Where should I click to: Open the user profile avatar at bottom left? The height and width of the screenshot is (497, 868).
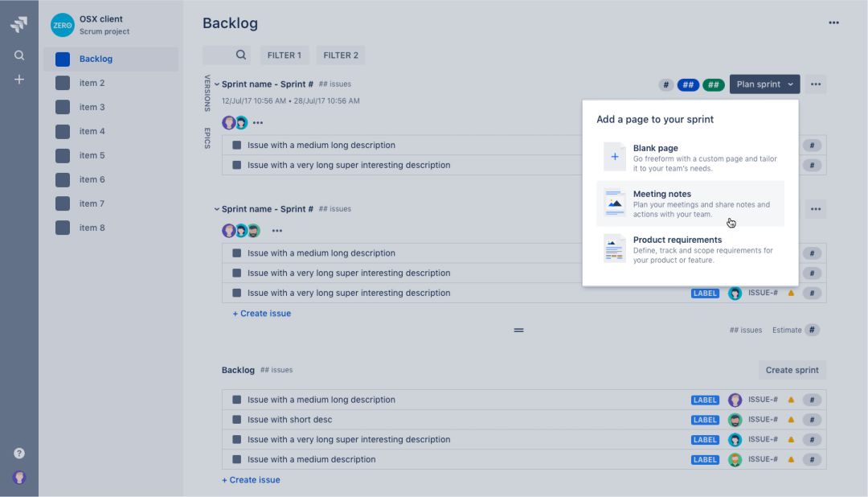pos(19,477)
